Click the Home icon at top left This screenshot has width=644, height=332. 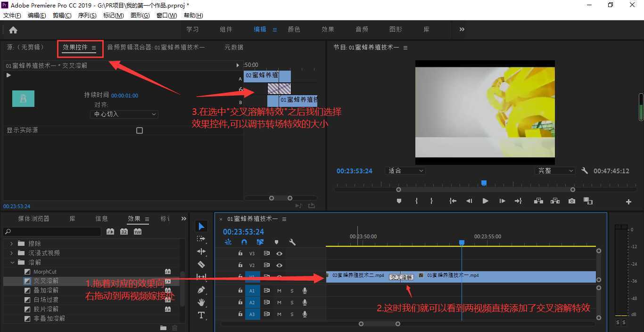tap(13, 30)
